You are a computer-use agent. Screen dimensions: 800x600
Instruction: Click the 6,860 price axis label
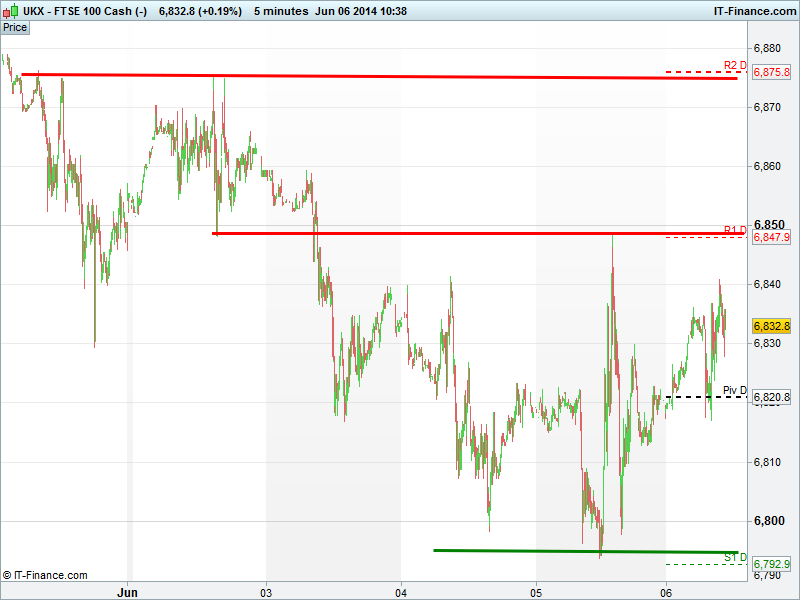pyautogui.click(x=767, y=166)
